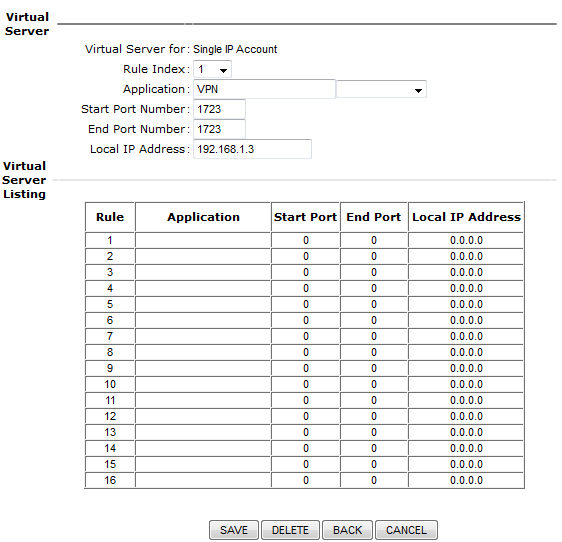The image size is (562, 542).
Task: Open the application preset dropdown next to VPN
Action: 381,89
